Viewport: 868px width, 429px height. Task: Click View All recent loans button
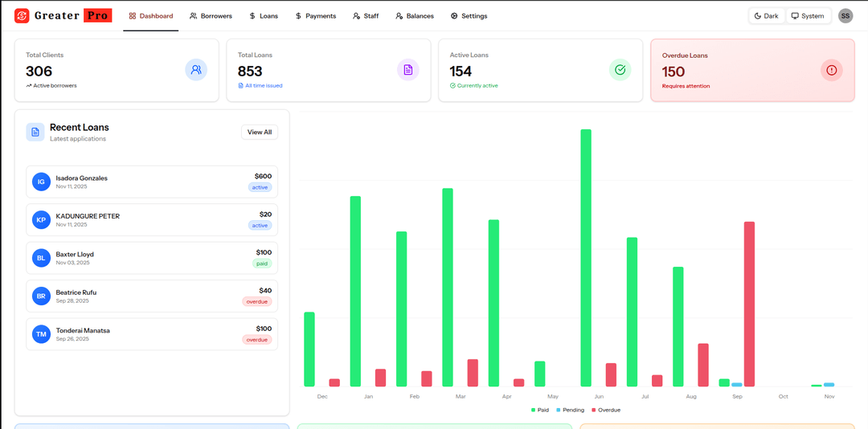260,133
